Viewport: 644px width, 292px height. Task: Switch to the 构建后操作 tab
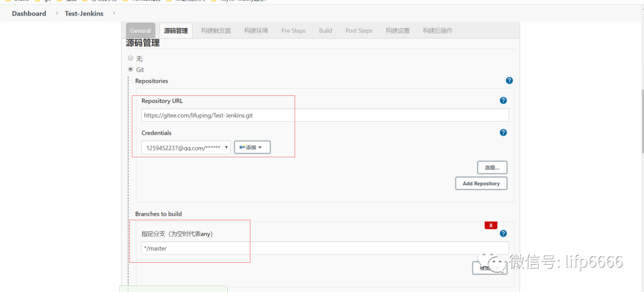pos(438,30)
